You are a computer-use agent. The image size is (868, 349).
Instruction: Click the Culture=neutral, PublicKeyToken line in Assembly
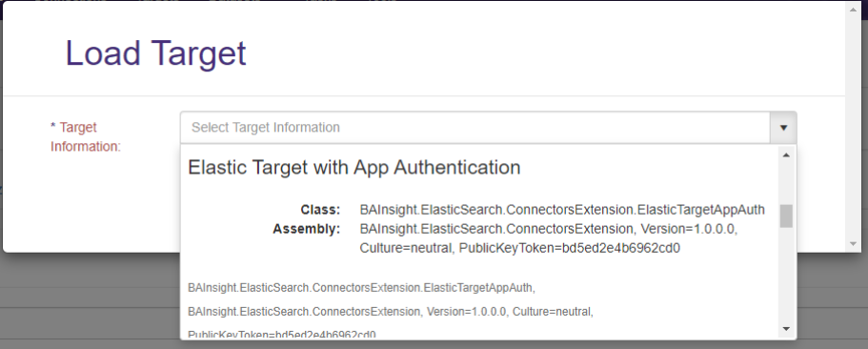520,248
